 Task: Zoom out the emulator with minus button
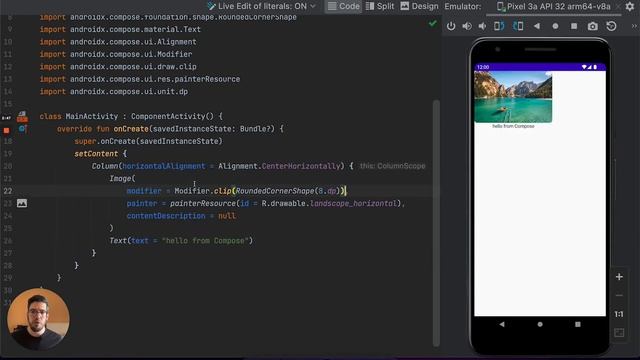pos(619,296)
